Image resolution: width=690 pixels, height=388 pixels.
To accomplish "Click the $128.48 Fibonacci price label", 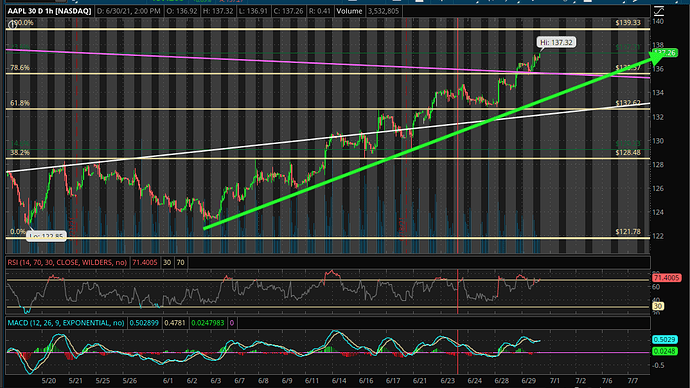I will coord(628,153).
